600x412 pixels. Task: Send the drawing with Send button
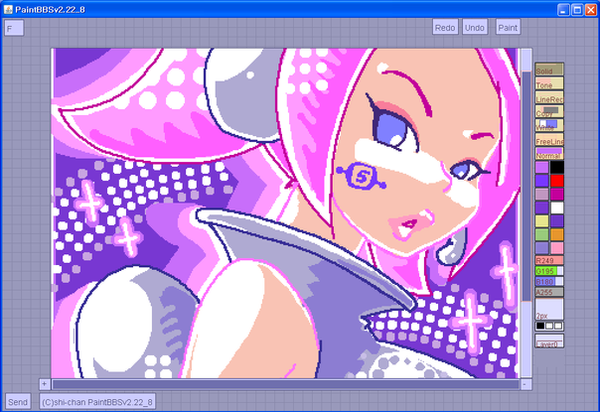18,402
